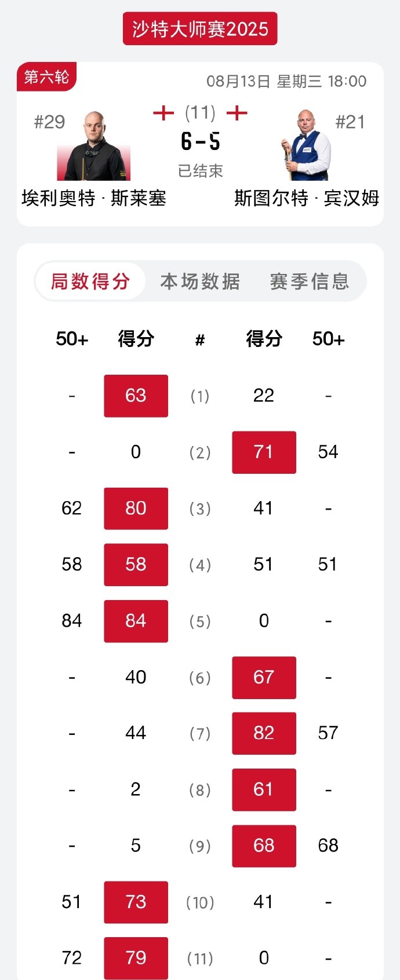Click the England flag left of the score
This screenshot has width=400, height=980.
pyautogui.click(x=163, y=112)
